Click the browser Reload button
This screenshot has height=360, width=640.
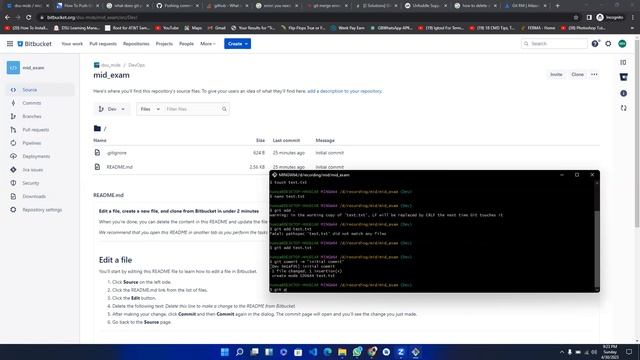(x=29, y=18)
